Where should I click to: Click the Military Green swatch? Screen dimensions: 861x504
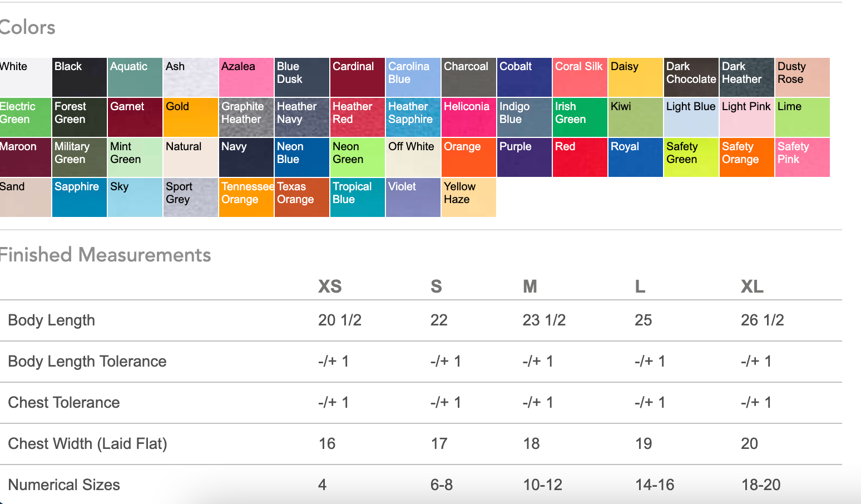click(x=80, y=157)
